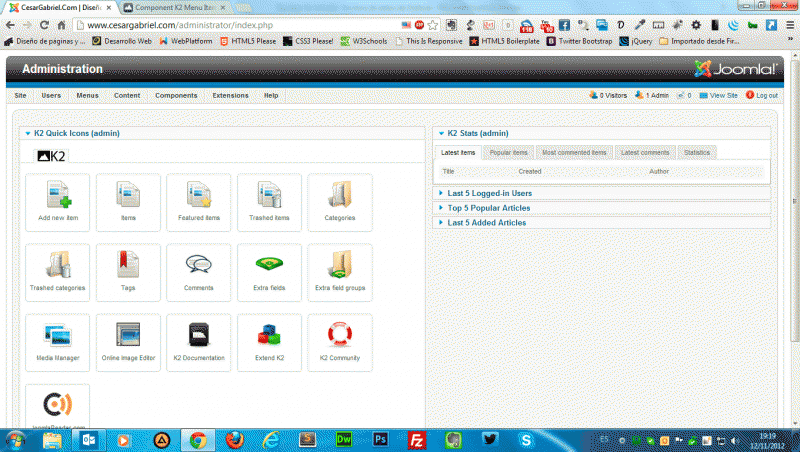Open the Twitter Bootstrap bookmark
The width and height of the screenshot is (800, 452).
[x=579, y=41]
